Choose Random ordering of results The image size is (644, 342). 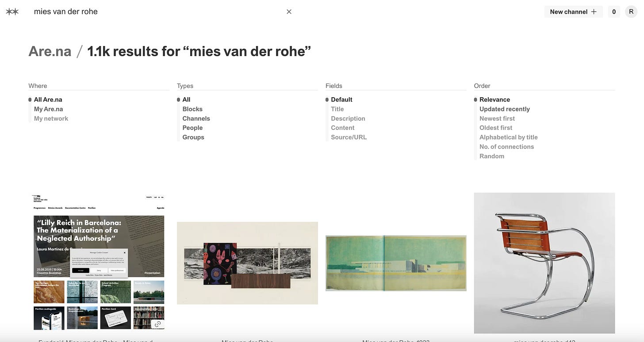(x=492, y=156)
